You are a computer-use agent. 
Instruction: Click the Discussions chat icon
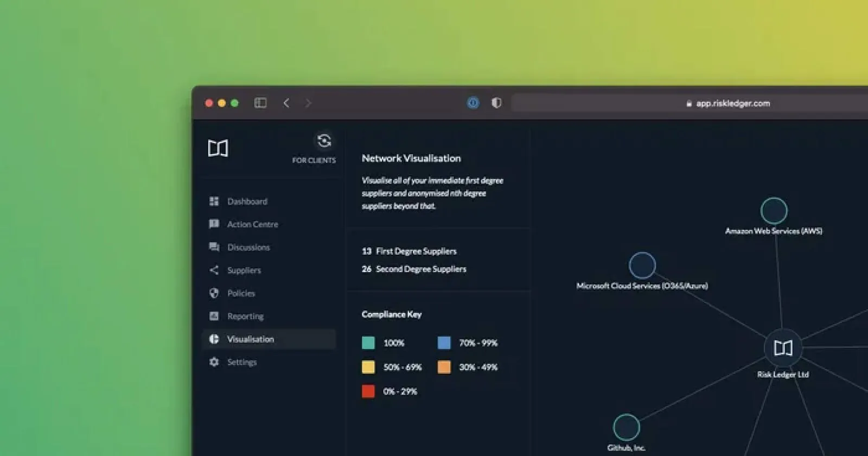214,247
